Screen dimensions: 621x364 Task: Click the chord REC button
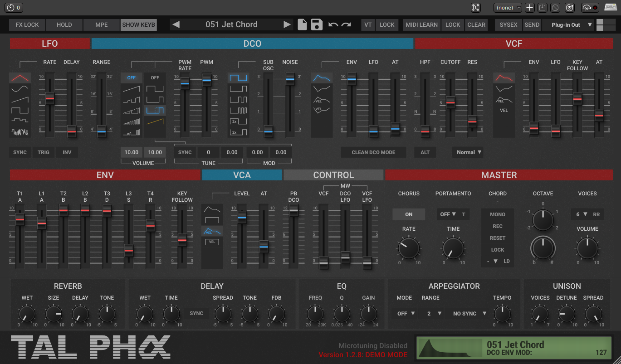point(498,226)
